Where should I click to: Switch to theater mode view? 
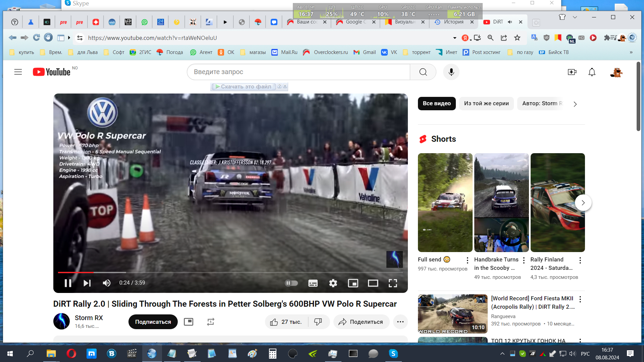[373, 283]
